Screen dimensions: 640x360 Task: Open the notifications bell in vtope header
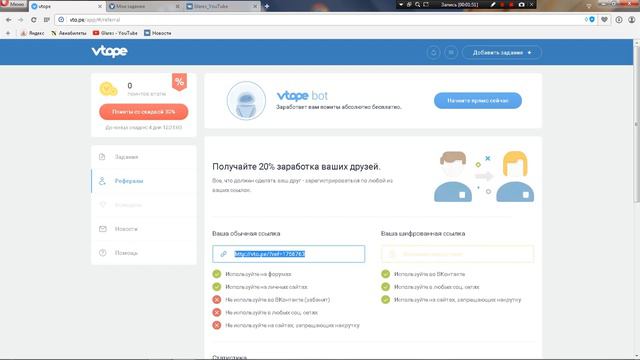[x=433, y=53]
